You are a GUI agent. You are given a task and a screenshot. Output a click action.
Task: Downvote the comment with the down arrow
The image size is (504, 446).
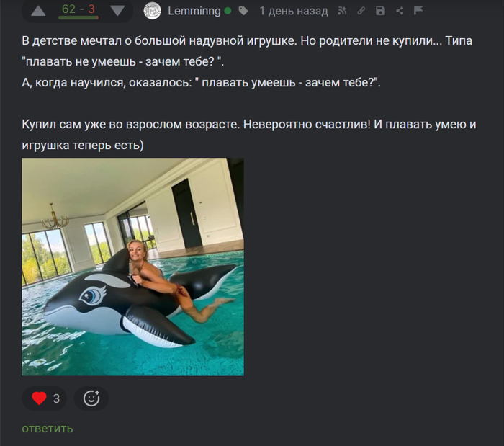click(x=117, y=11)
